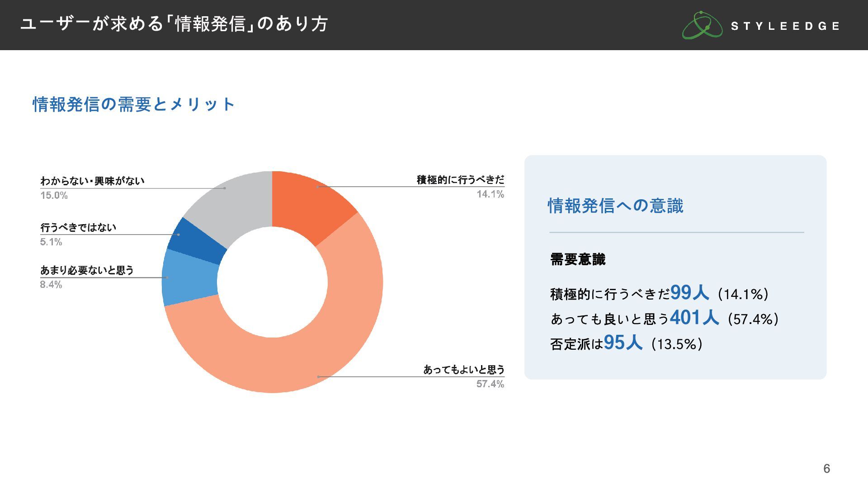
Task: Click the page number 6
Action: [826, 469]
